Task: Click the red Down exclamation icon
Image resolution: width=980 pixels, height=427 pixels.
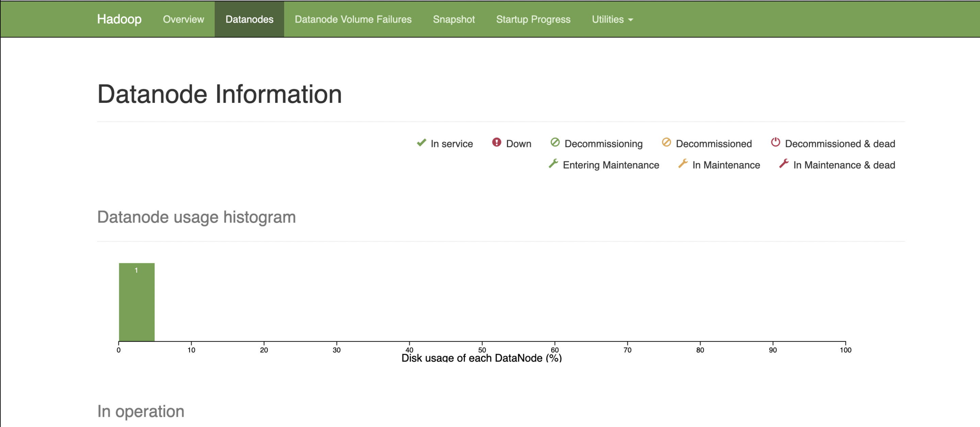Action: click(x=496, y=142)
